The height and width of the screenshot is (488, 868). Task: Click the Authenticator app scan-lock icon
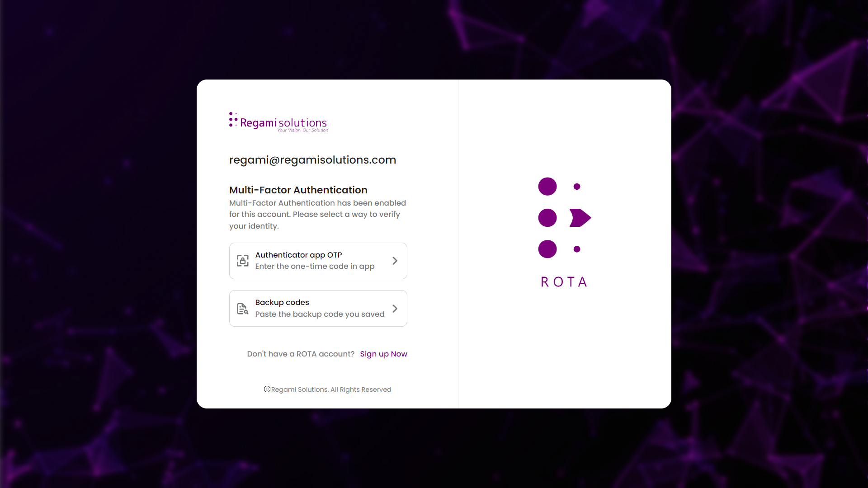coord(243,261)
